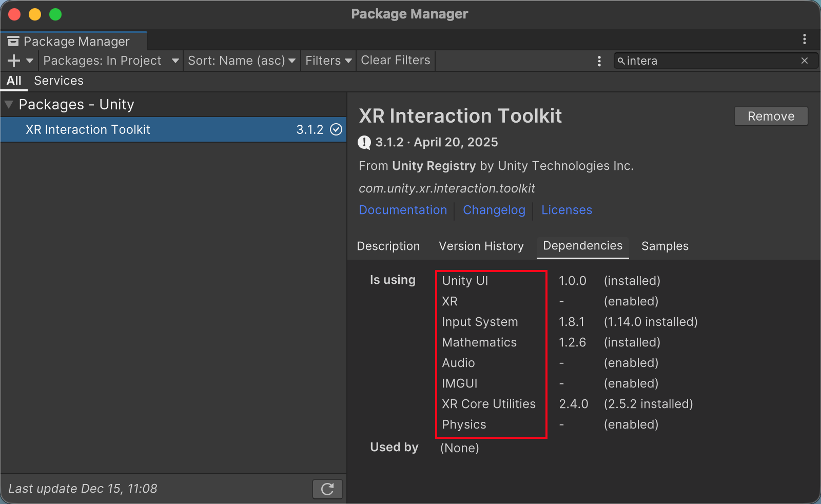The height and width of the screenshot is (504, 821).
Task: Switch to the Version History tab
Action: point(481,246)
